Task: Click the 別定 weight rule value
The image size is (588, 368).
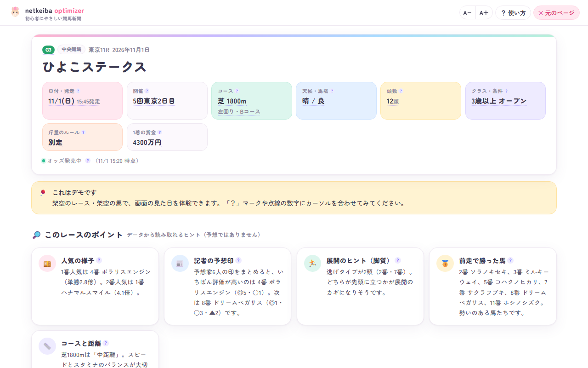Action: [55, 143]
